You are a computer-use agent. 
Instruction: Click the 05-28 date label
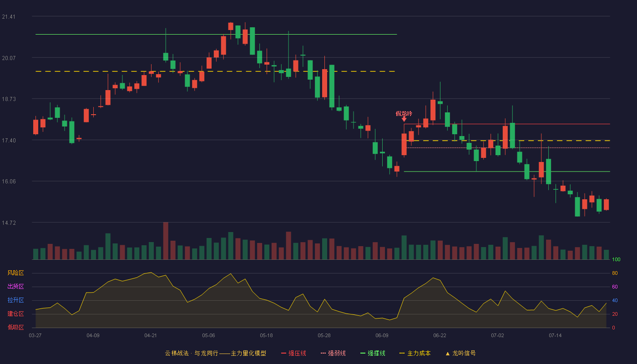[x=324, y=335]
